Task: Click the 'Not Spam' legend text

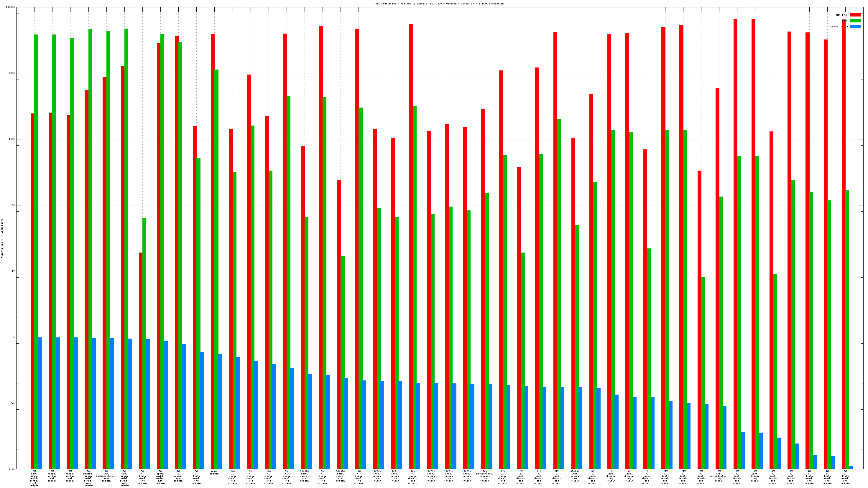Action: pyautogui.click(x=842, y=15)
